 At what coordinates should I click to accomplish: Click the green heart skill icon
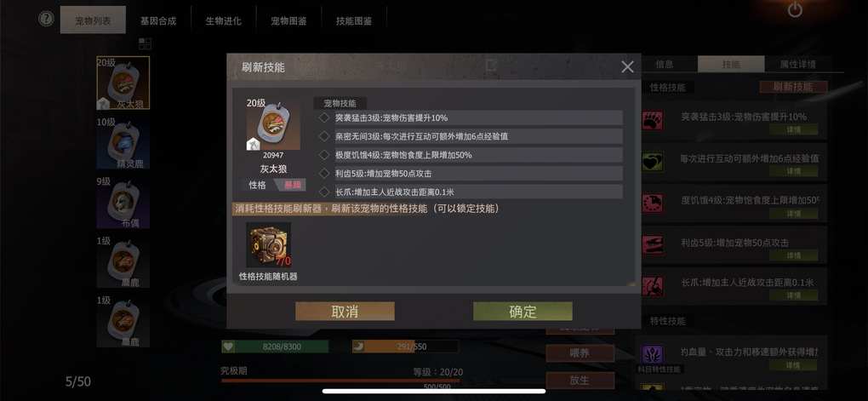pos(653,162)
